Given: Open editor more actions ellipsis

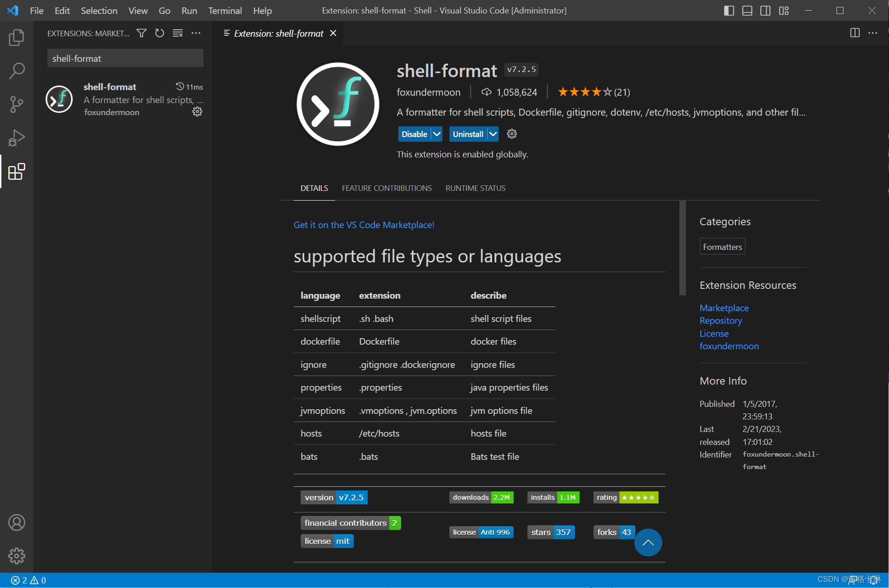Looking at the screenshot, I should 873,33.
